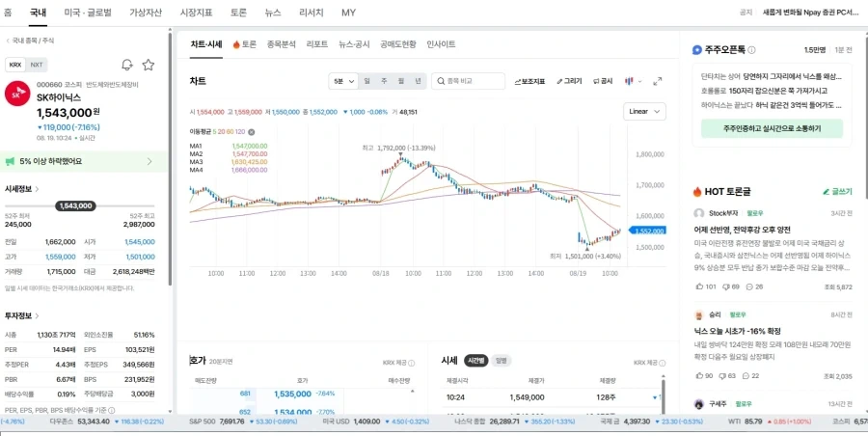The image size is (868, 436).
Task: Open the Linear scale dropdown
Action: pos(644,111)
